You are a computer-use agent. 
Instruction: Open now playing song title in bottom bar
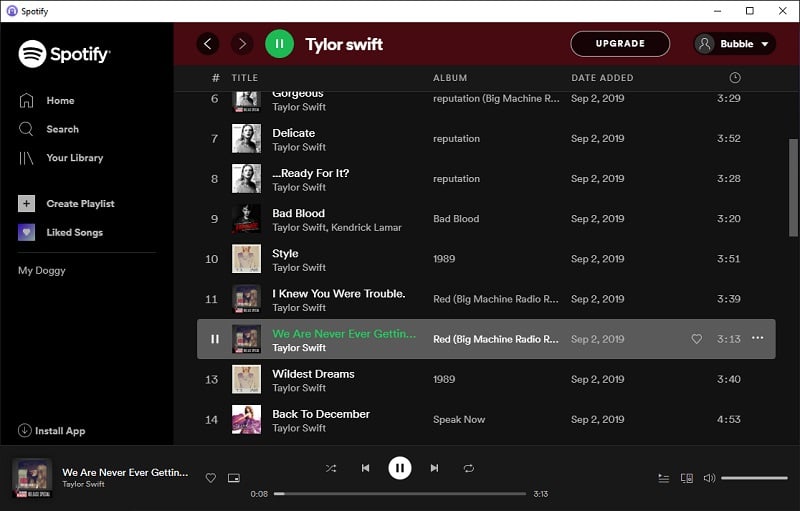125,472
